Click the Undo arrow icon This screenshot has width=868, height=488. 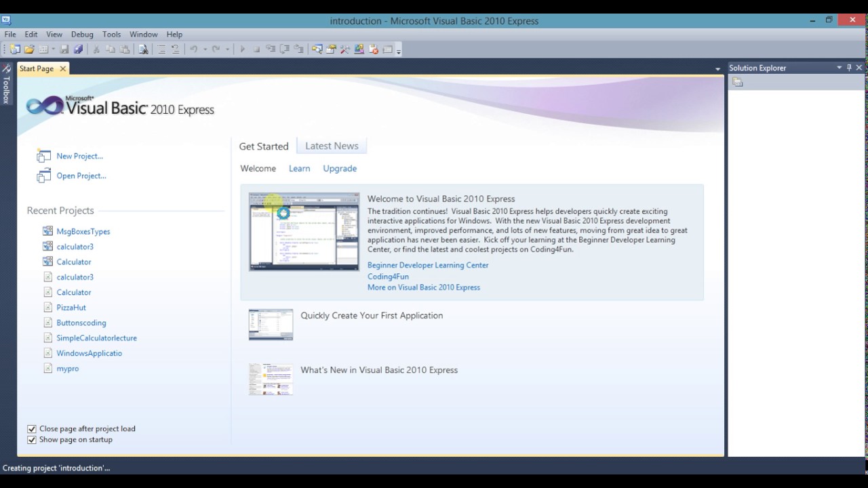click(x=193, y=49)
